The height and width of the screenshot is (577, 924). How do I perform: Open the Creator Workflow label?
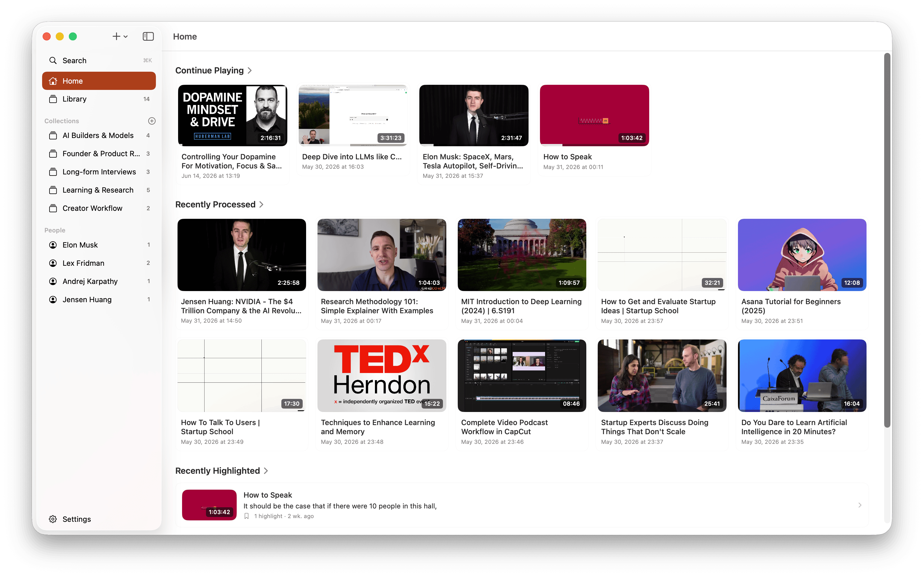(x=92, y=208)
